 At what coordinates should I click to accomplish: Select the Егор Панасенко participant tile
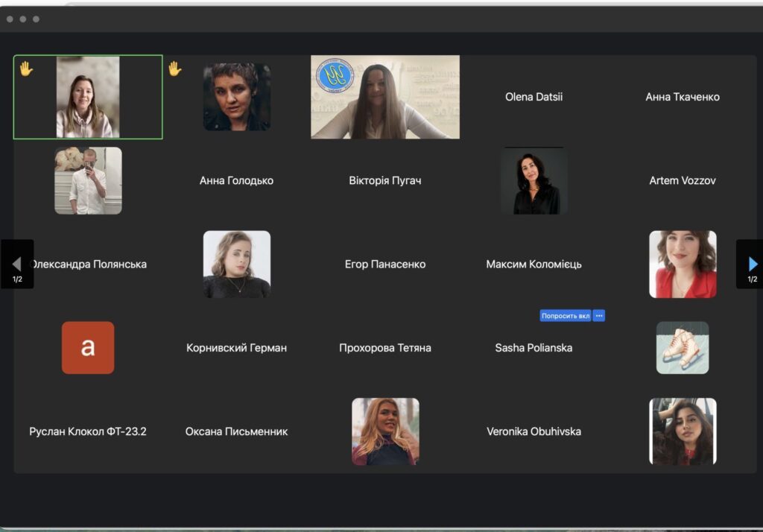point(385,265)
